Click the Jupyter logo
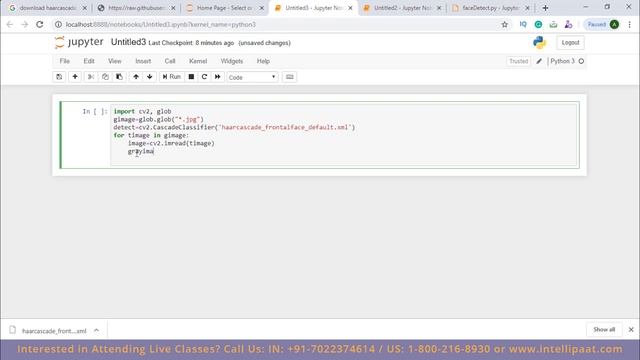Screen dimensions: 640x360 (x=79, y=42)
